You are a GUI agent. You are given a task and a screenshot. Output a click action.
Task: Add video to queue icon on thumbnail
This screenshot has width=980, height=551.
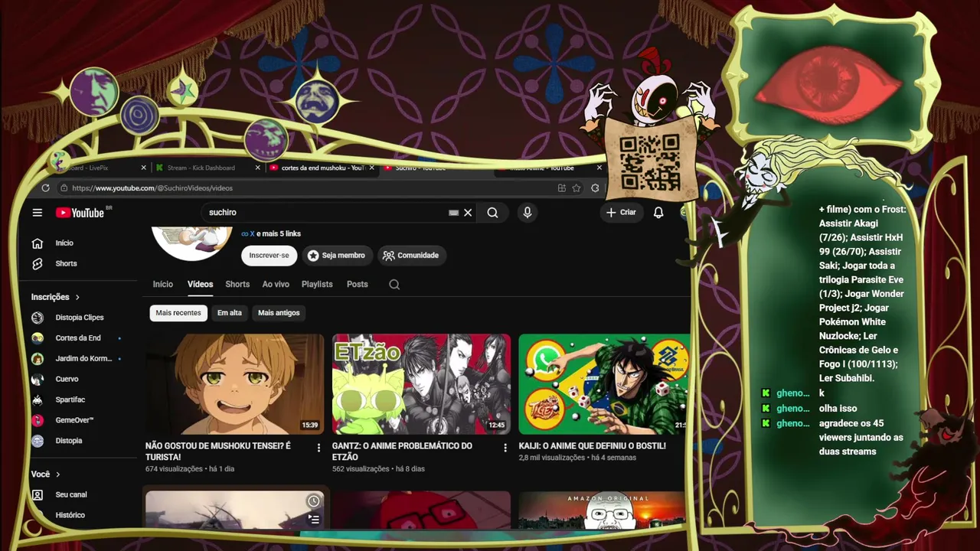[x=313, y=520]
